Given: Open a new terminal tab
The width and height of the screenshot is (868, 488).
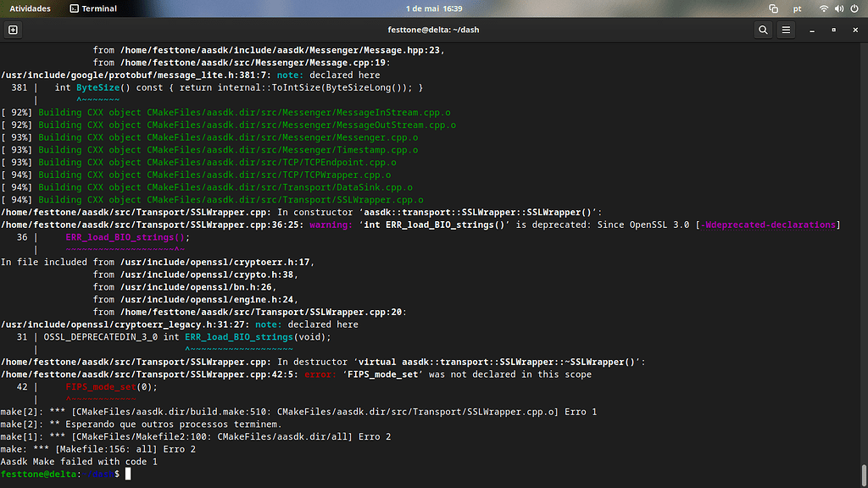Looking at the screenshot, I should pos(12,30).
